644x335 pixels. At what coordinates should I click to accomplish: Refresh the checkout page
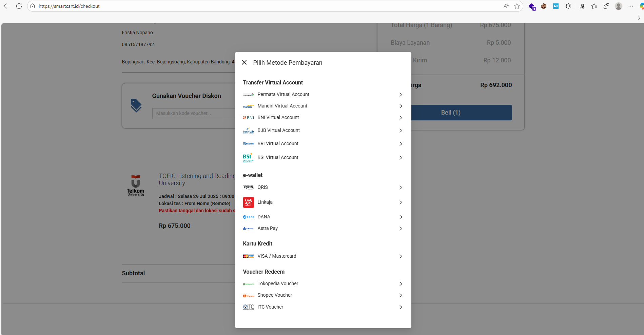[x=19, y=6]
